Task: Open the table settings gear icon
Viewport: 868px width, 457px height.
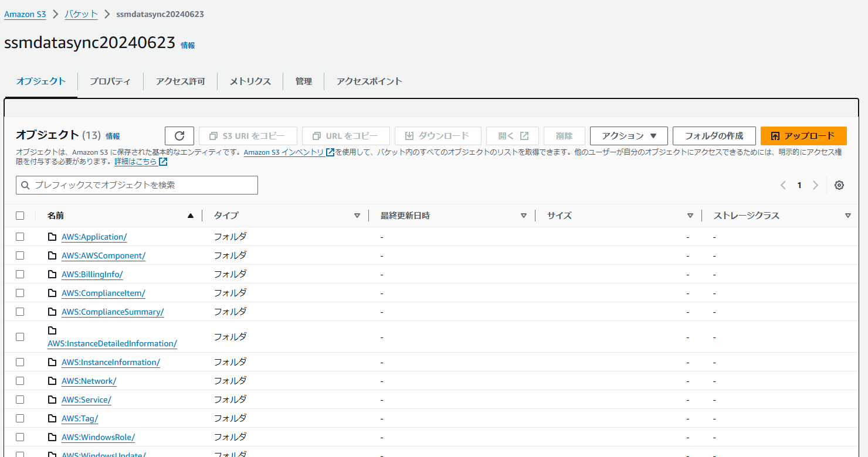Action: click(839, 185)
